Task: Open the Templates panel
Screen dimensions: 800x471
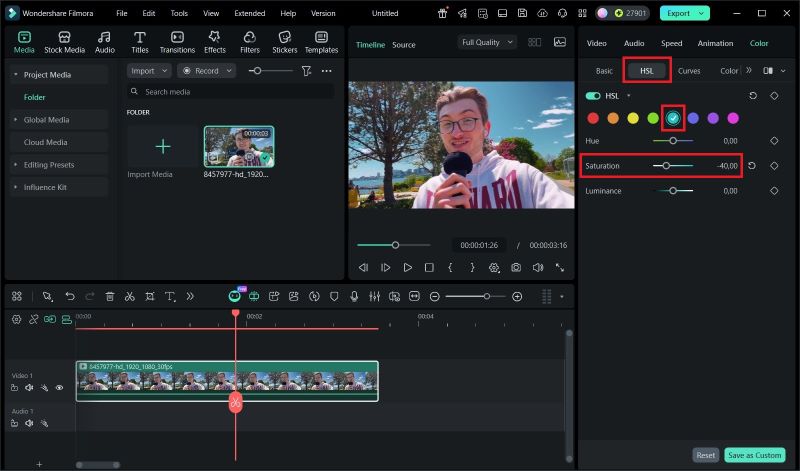Action: (321, 42)
